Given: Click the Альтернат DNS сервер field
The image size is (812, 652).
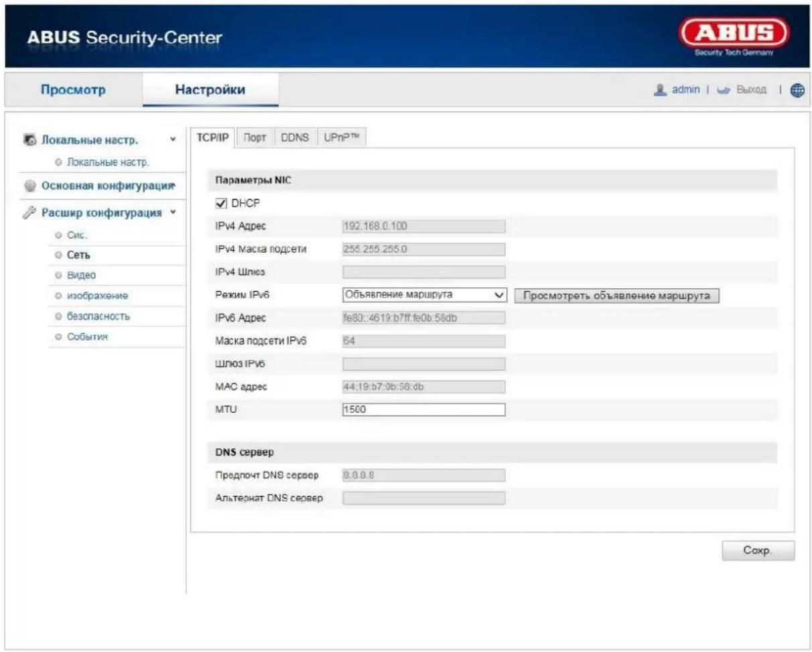Looking at the screenshot, I should (423, 498).
